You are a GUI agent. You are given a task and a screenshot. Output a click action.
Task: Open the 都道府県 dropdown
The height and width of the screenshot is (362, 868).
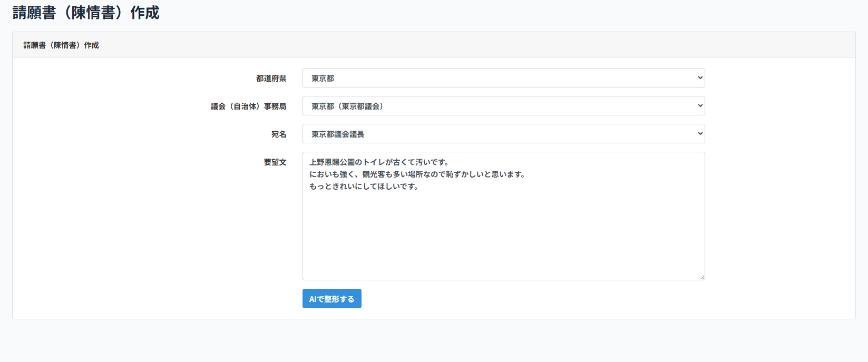(503, 78)
